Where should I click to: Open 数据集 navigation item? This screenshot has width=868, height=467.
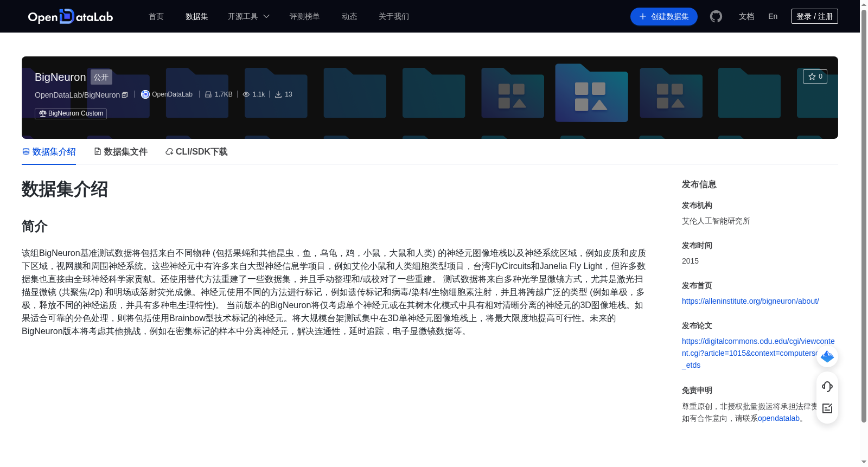coord(197,16)
